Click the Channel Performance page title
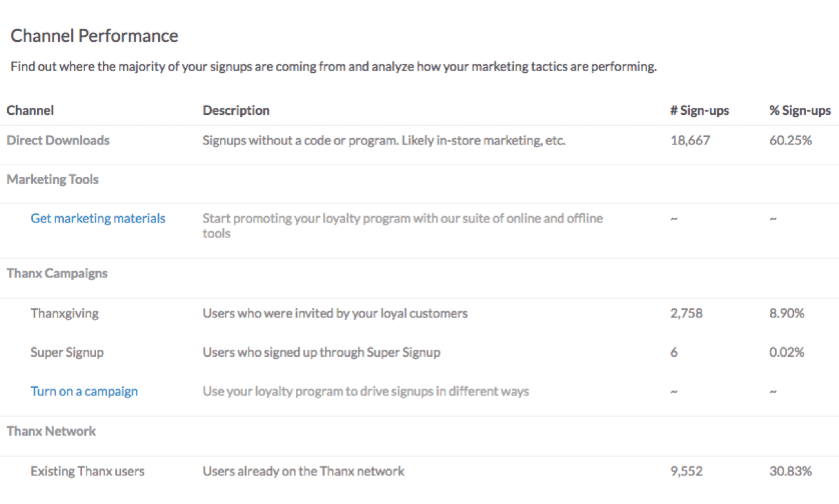The width and height of the screenshot is (839, 504). click(95, 35)
